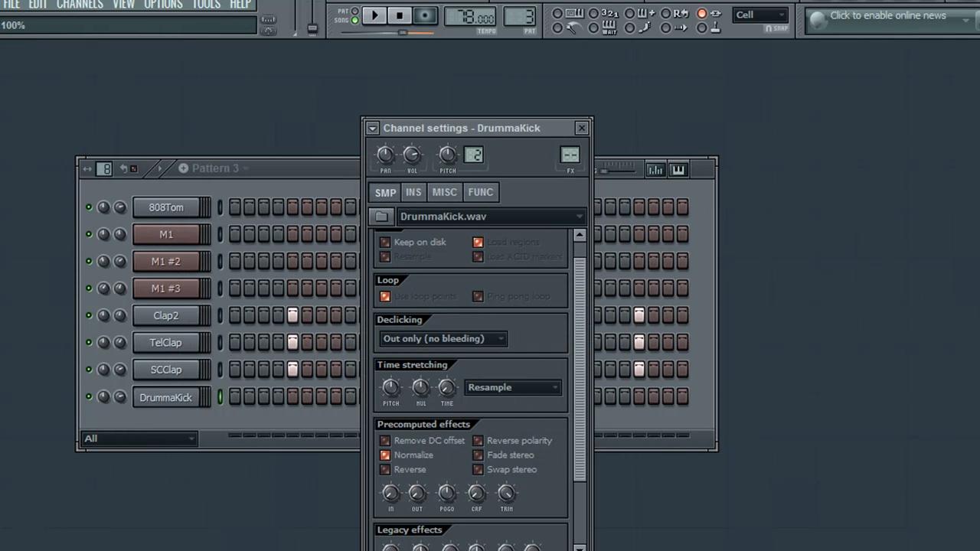Click the tempo display showing 78.000
Image resolution: width=980 pixels, height=551 pixels.
[x=471, y=17]
